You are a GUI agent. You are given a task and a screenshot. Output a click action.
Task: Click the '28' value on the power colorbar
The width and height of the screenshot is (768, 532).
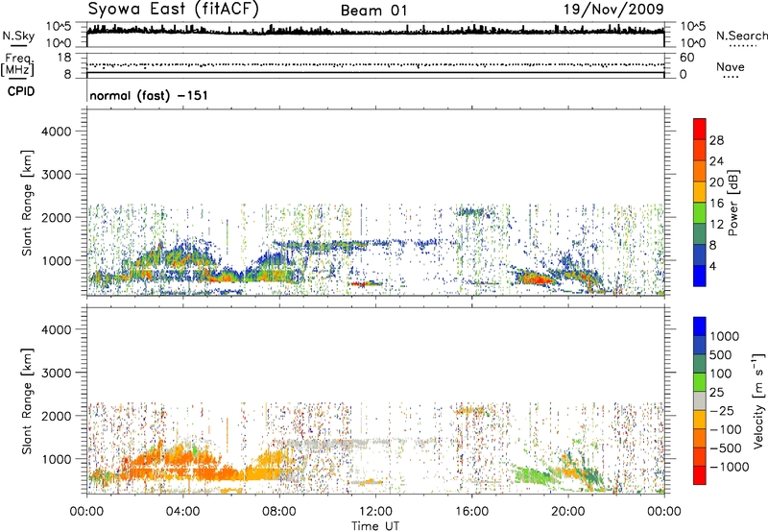pos(716,140)
